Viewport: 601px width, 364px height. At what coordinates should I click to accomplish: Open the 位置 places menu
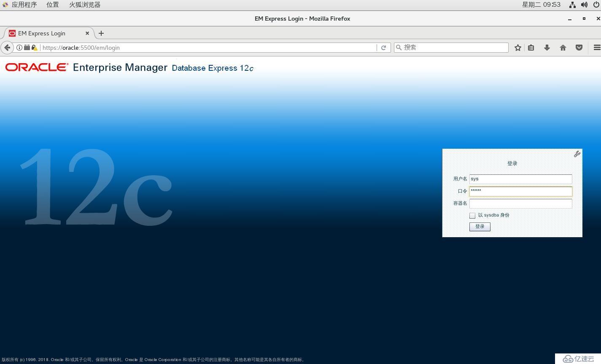point(53,5)
